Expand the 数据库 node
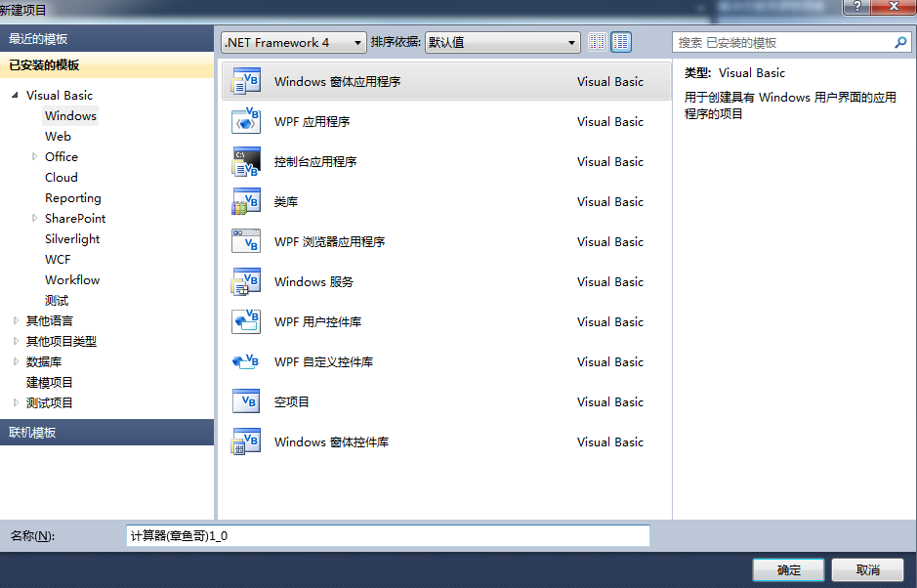The width and height of the screenshot is (917, 588). click(x=16, y=361)
